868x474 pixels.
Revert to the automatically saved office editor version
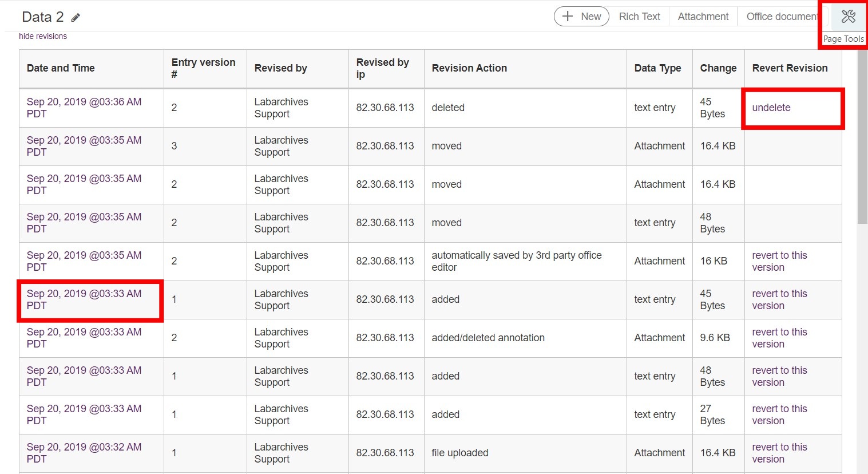pos(779,261)
